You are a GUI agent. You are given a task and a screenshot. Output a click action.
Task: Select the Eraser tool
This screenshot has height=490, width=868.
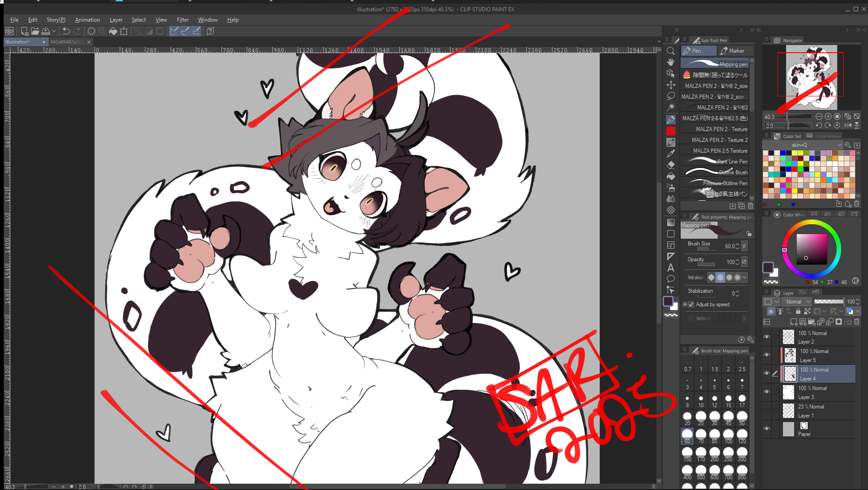coord(671,165)
